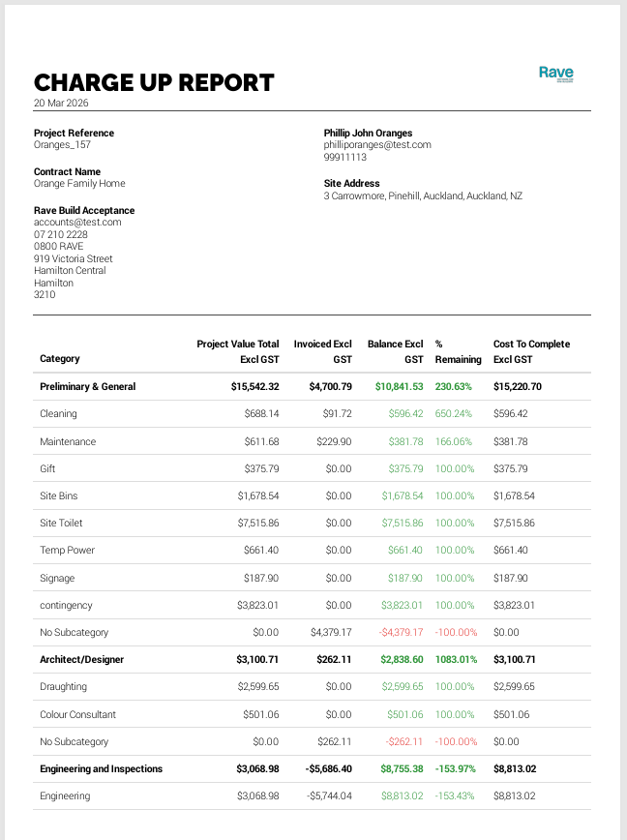Select the Engineering and Inspections category row

tap(102, 769)
